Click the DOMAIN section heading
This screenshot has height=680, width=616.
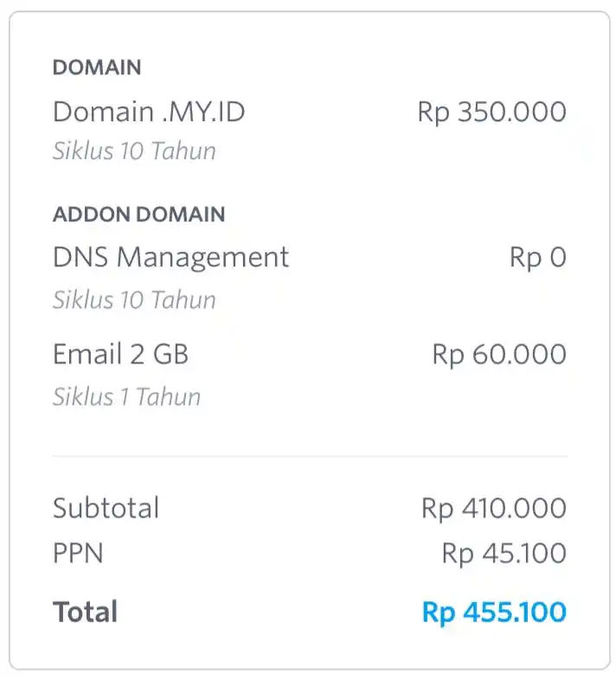tap(97, 67)
